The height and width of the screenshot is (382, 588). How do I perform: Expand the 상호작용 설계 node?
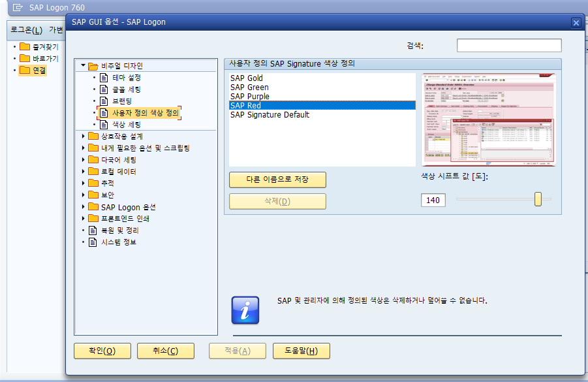click(84, 136)
